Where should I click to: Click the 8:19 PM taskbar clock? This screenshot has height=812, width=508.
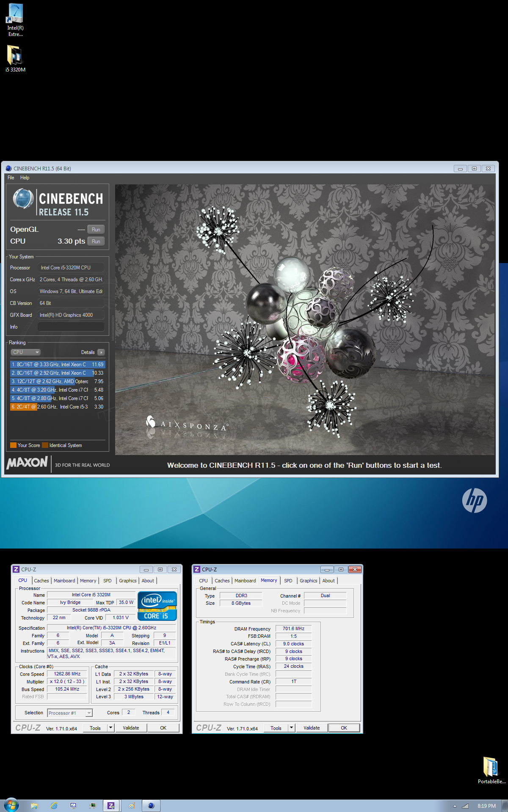click(x=486, y=806)
